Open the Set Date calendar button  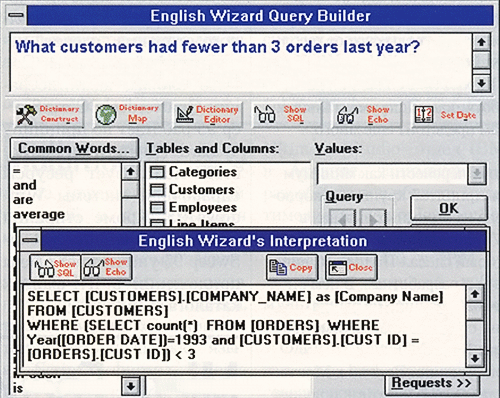(x=446, y=115)
